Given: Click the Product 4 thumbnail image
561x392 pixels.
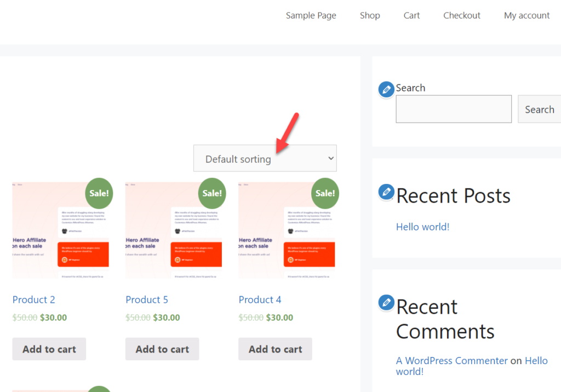Looking at the screenshot, I should [x=287, y=230].
